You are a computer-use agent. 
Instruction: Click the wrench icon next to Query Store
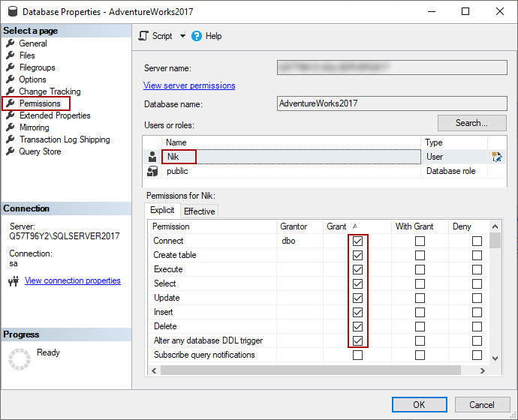point(11,151)
